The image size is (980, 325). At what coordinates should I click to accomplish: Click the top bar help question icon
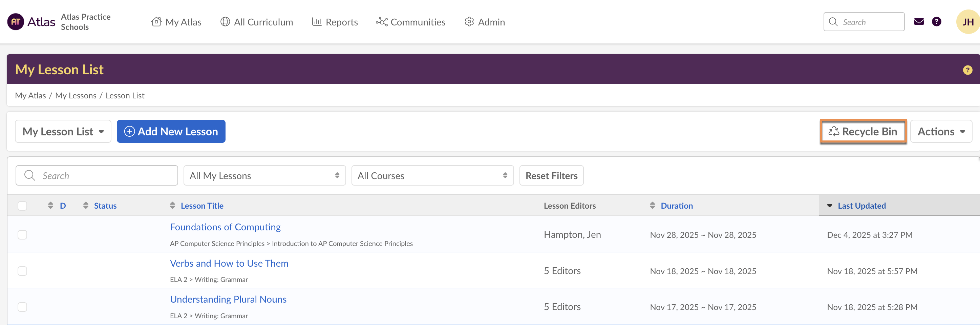[936, 22]
